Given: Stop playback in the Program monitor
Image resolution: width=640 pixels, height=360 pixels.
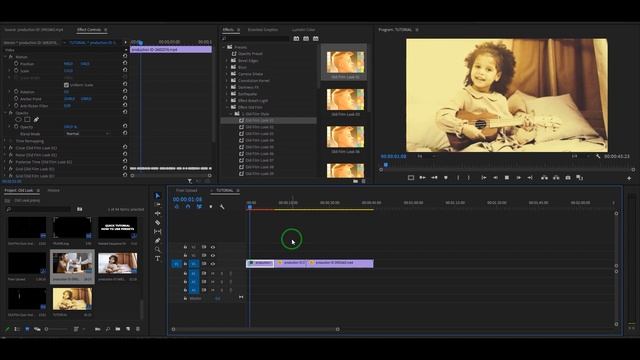Looking at the screenshot, I should coord(507,178).
